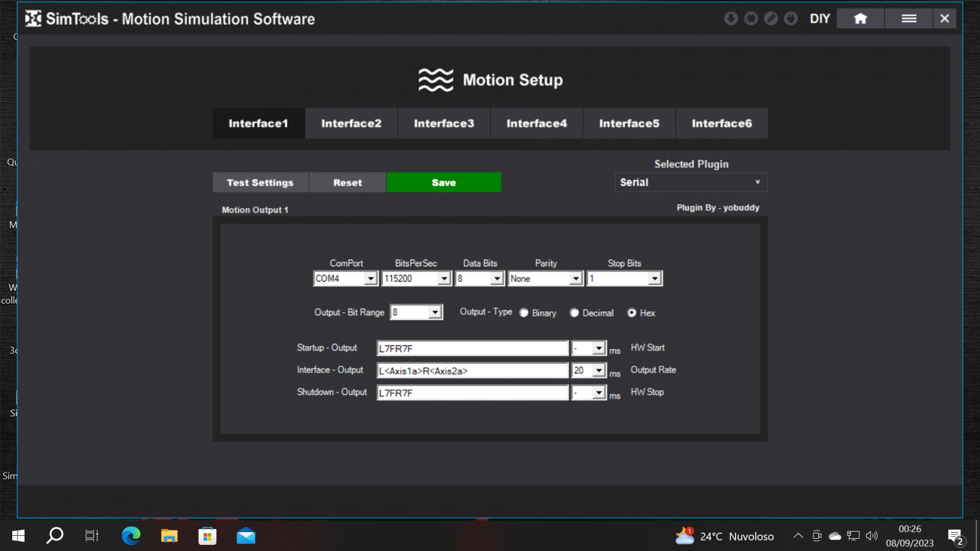Viewport: 980px width, 551px height.
Task: Open Mail app from taskbar
Action: coord(246,536)
